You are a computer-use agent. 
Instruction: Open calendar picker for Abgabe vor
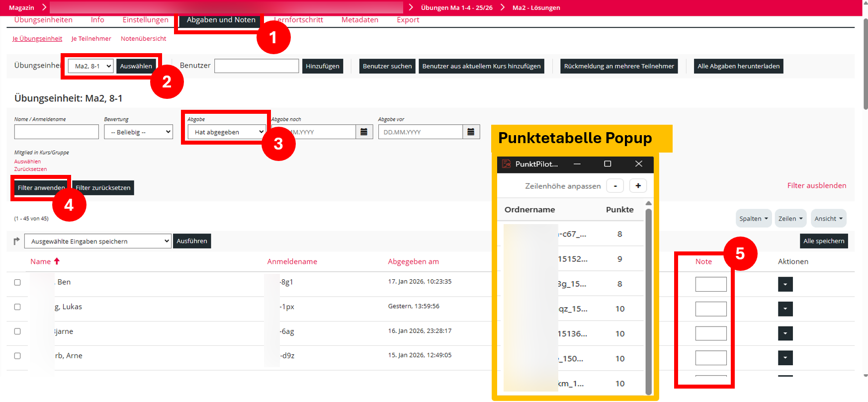[x=471, y=132]
